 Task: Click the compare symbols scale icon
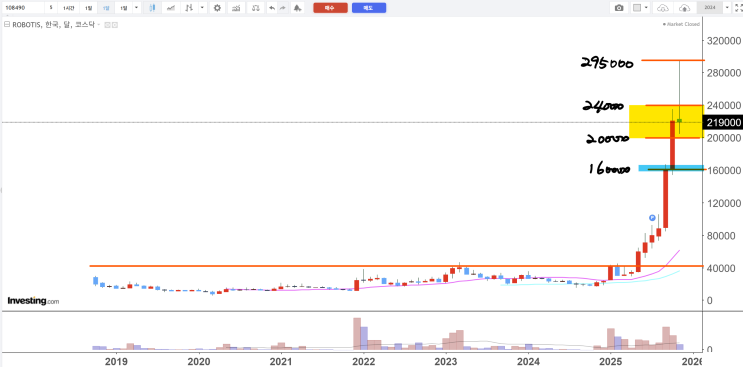[x=256, y=8]
